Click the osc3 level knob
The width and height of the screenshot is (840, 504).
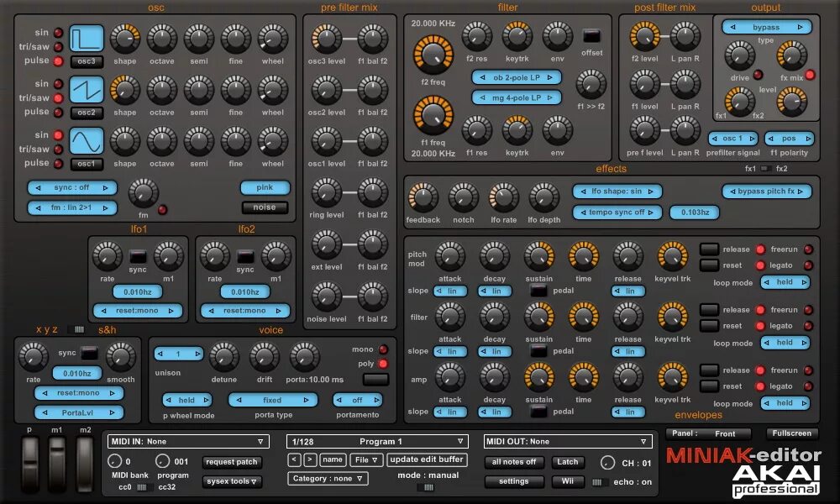click(x=326, y=39)
